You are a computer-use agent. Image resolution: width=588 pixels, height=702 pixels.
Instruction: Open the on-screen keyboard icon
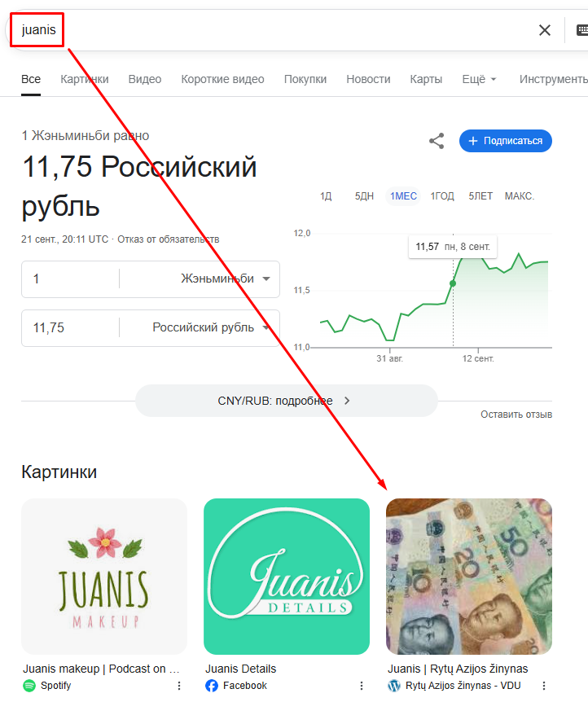582,30
